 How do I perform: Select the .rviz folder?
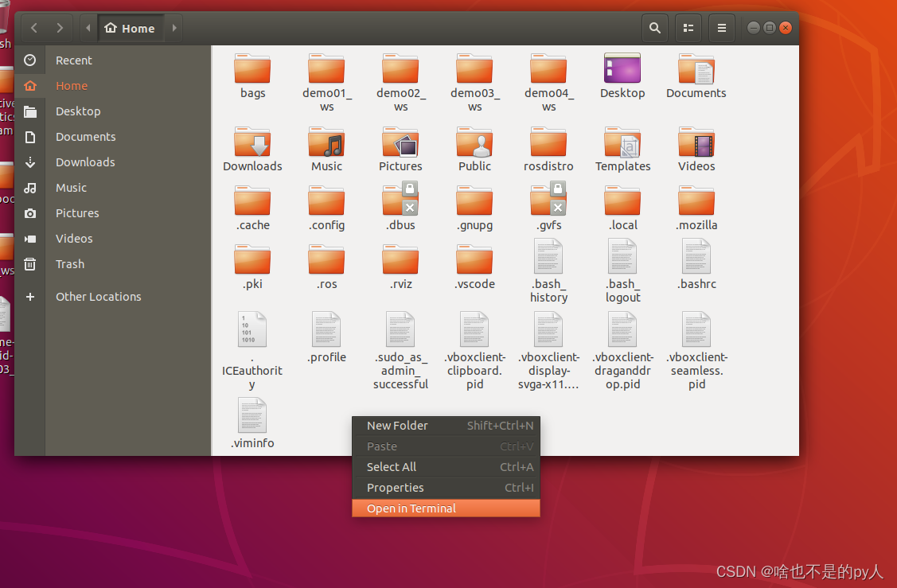click(400, 267)
